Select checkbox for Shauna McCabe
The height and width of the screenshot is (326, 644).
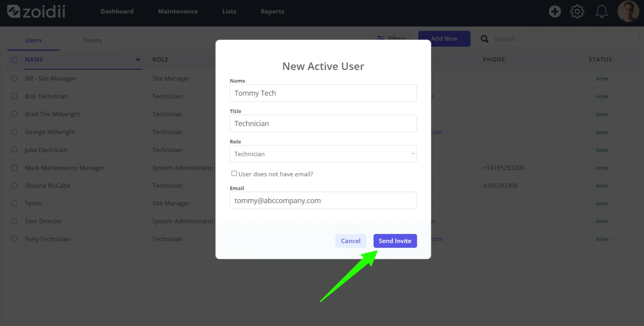pyautogui.click(x=14, y=186)
